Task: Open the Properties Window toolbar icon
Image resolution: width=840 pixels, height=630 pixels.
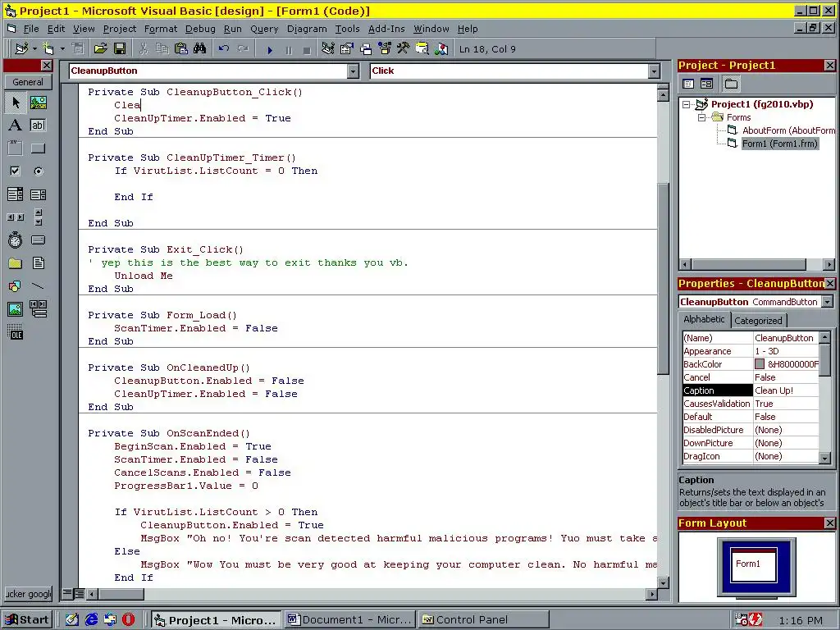Action: [347, 48]
